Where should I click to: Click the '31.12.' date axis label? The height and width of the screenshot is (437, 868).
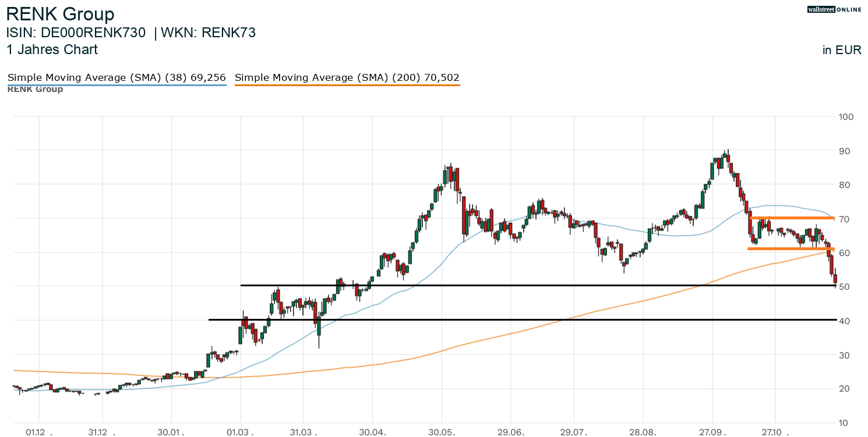(102, 432)
